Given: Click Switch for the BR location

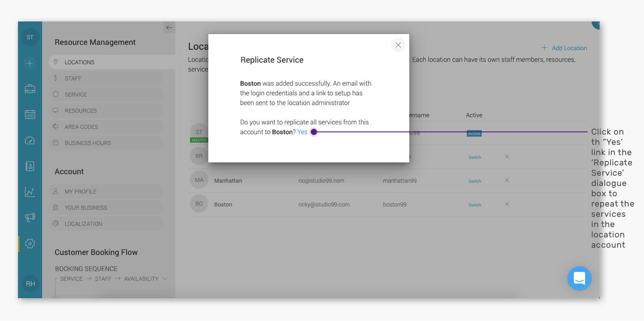Looking at the screenshot, I should (475, 157).
